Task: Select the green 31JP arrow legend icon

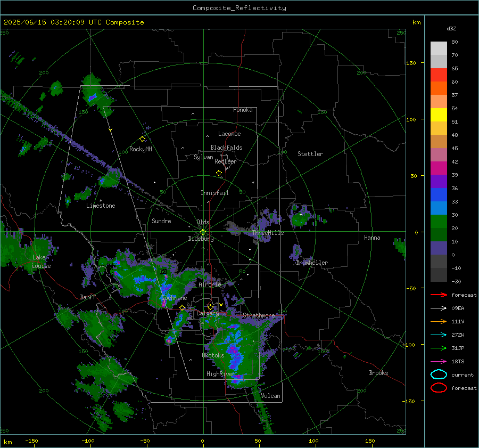Action: pyautogui.click(x=439, y=348)
